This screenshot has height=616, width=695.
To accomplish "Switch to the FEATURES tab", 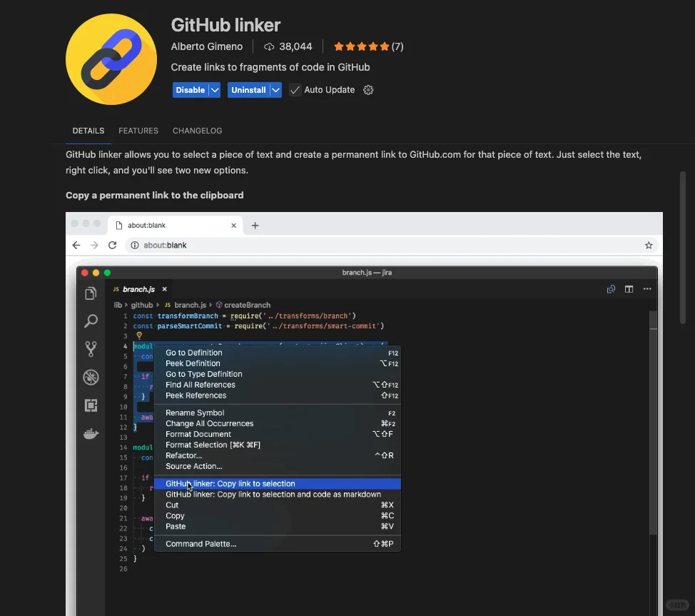I will [138, 131].
